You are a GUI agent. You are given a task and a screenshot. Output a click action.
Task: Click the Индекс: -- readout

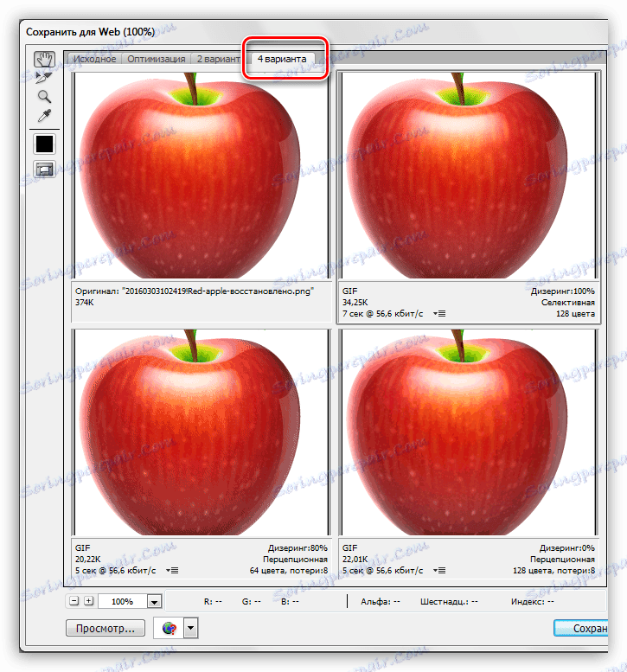(532, 602)
